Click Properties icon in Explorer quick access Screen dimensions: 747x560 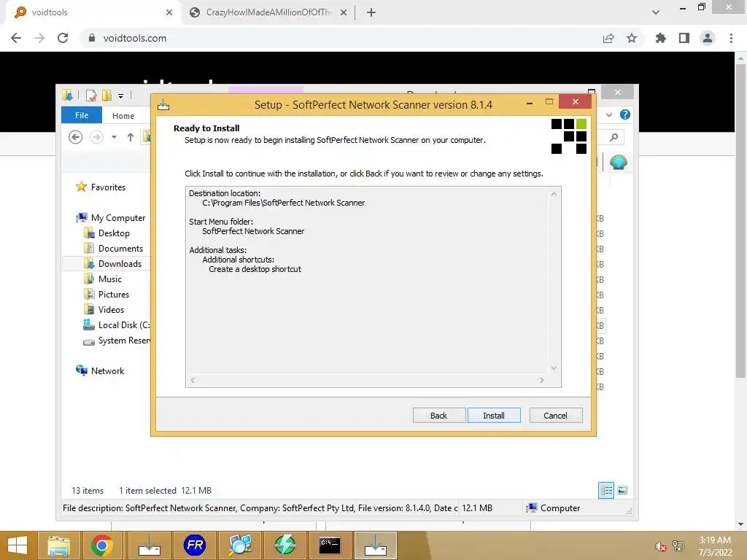pyautogui.click(x=90, y=96)
